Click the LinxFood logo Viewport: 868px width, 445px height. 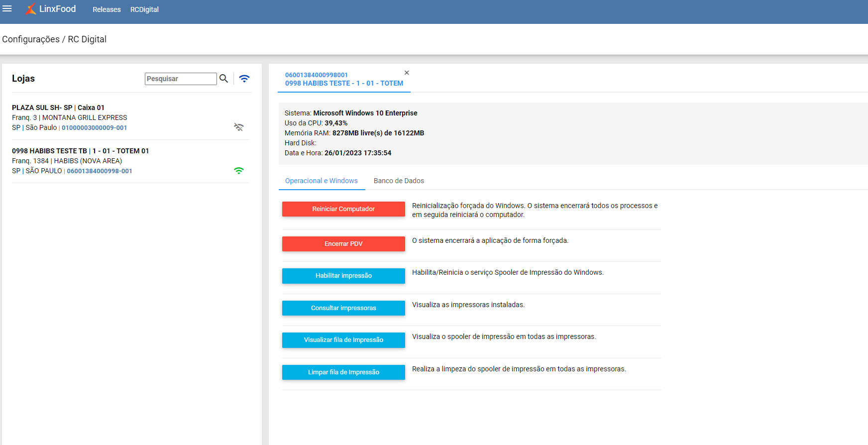click(31, 9)
